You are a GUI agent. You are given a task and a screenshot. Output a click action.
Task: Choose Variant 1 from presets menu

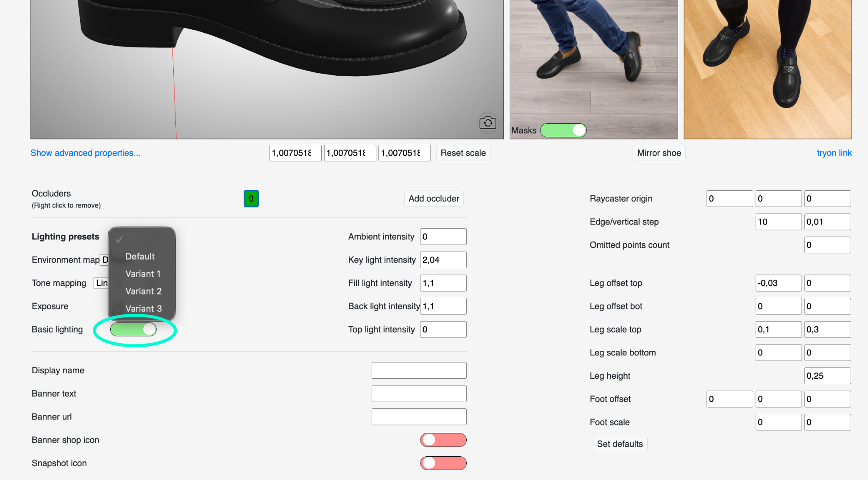pyautogui.click(x=143, y=274)
